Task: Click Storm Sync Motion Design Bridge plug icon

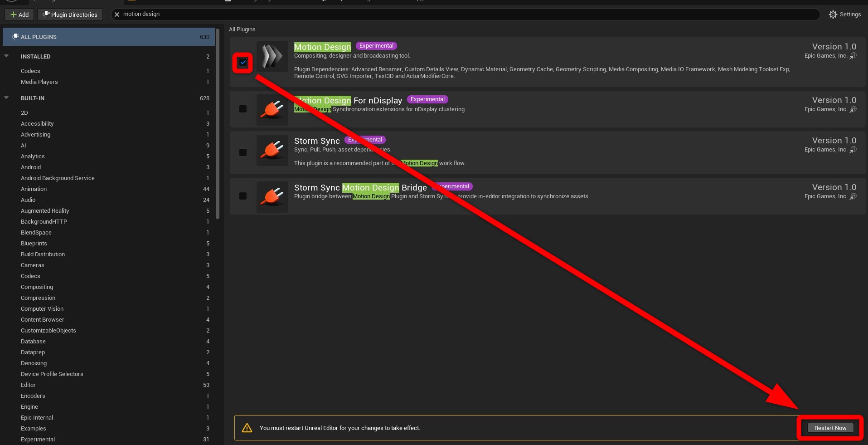Action: 272,197
